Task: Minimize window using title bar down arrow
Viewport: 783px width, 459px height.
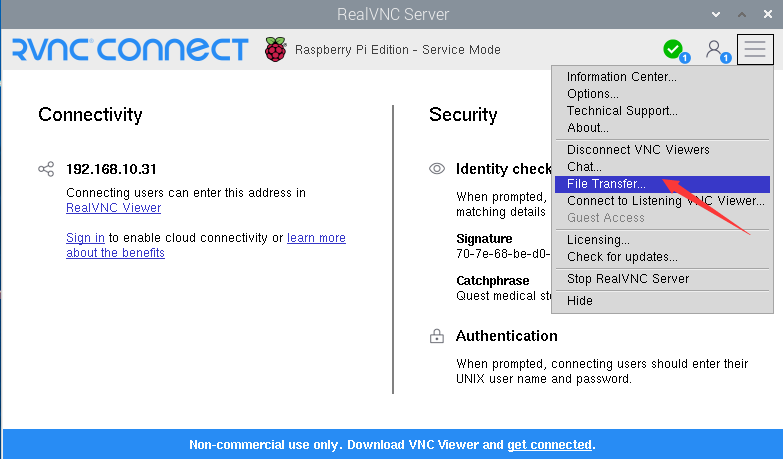Action: tap(716, 14)
